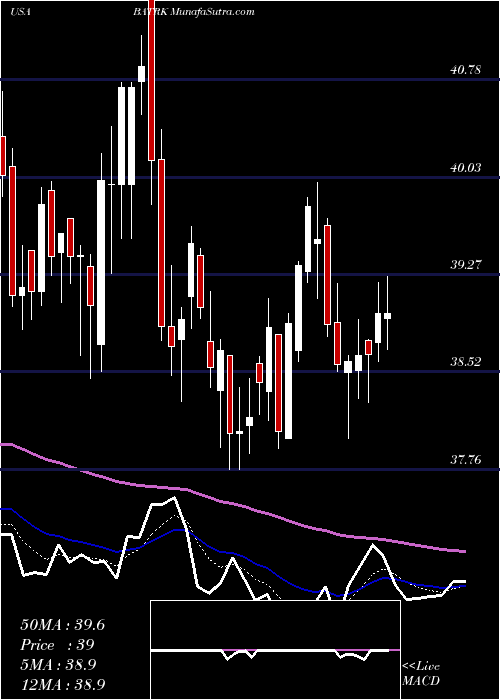This screenshot has width=500, height=700.
Task: Click the 40.78 price level label
Action: tap(466, 70)
